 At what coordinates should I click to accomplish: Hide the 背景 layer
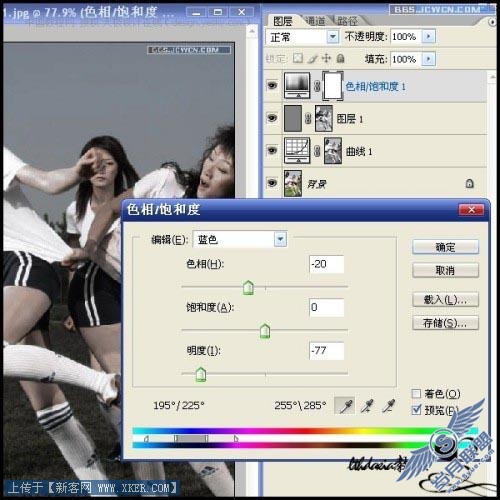pyautogui.click(x=272, y=183)
